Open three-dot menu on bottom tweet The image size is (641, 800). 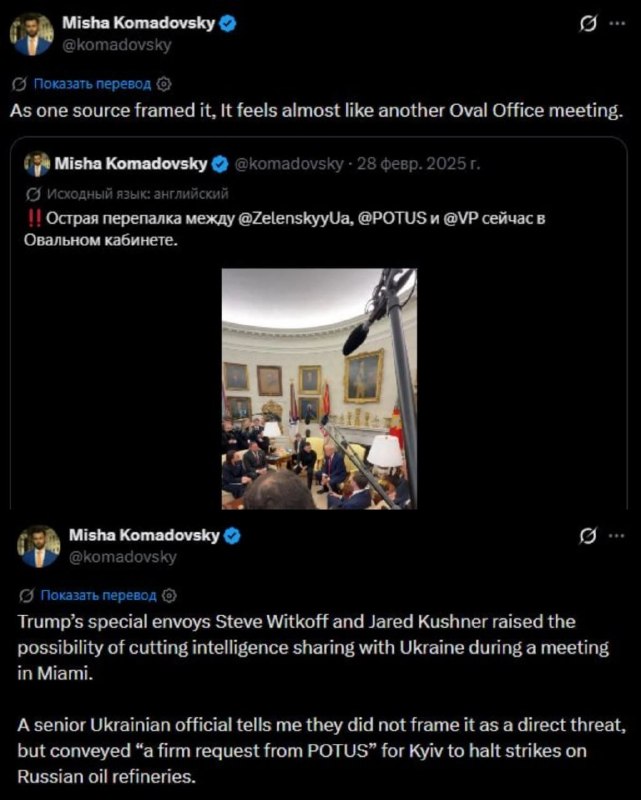tap(617, 536)
